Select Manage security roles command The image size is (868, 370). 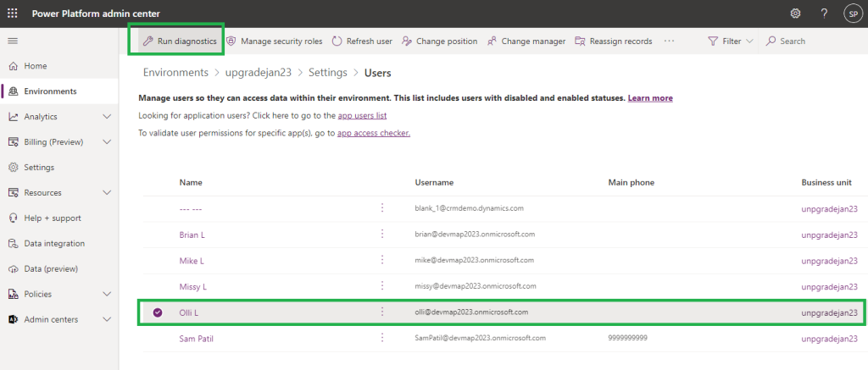point(273,41)
